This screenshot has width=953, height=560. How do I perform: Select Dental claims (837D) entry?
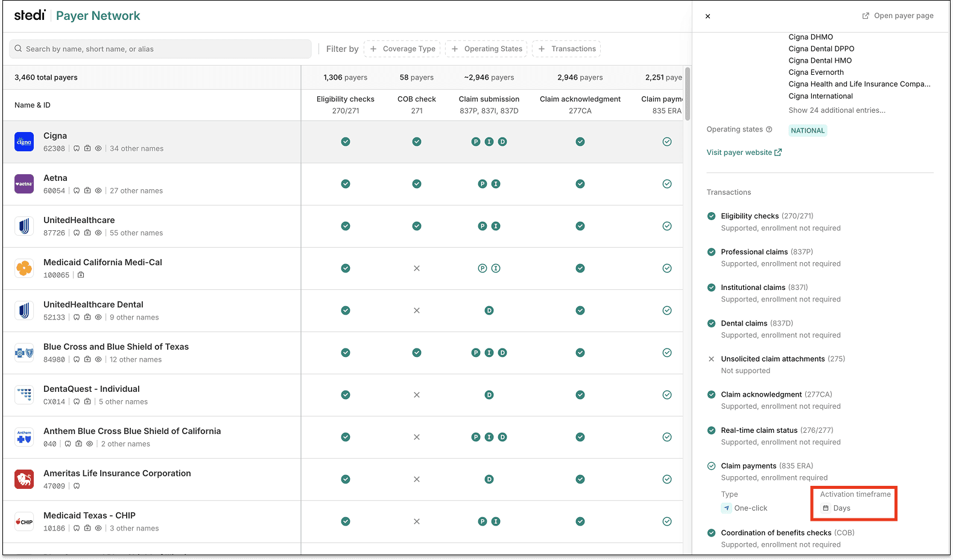click(x=757, y=323)
